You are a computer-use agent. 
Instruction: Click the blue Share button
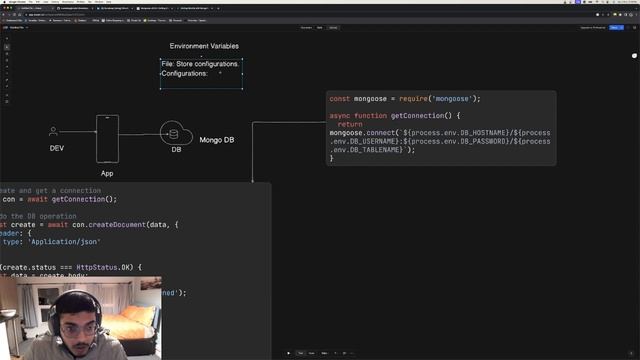pyautogui.click(x=616, y=27)
